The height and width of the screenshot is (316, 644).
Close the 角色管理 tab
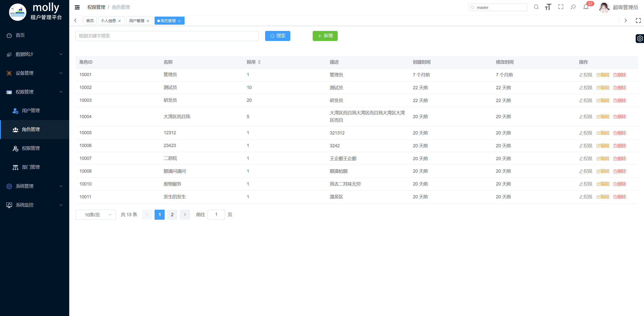pyautogui.click(x=180, y=21)
